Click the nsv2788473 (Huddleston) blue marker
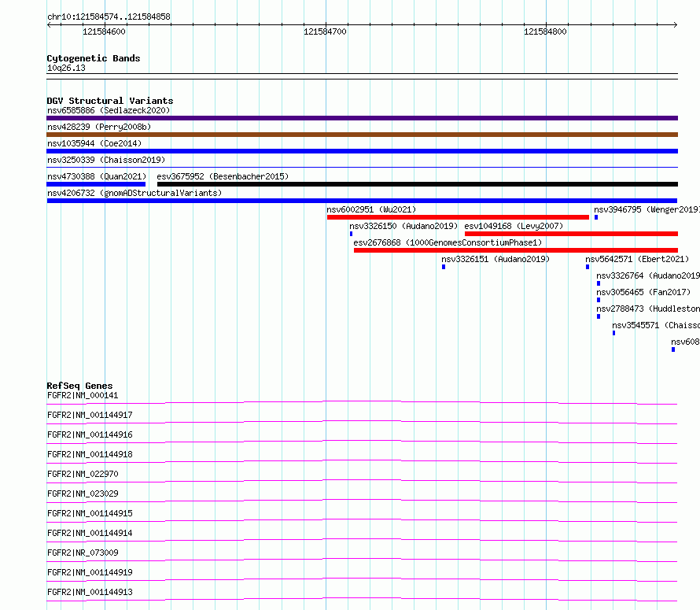Viewport: 700px width, 610px height. click(599, 316)
